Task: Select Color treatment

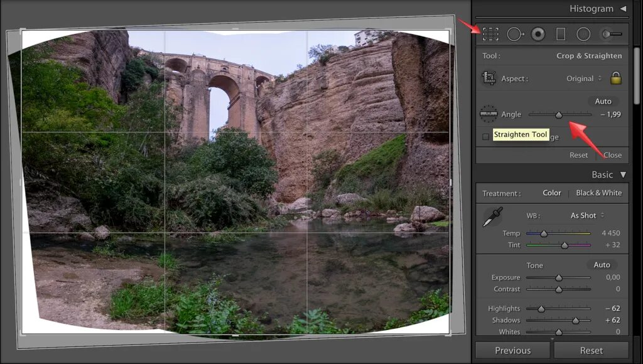Action: click(551, 193)
